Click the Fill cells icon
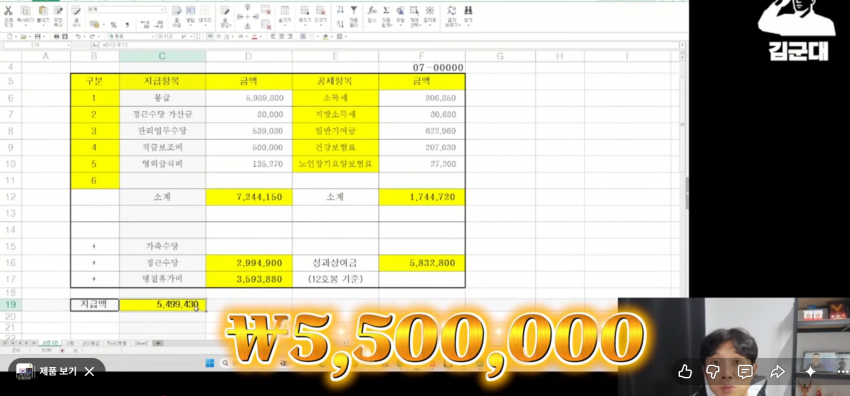850x396 pixels. tap(305, 11)
